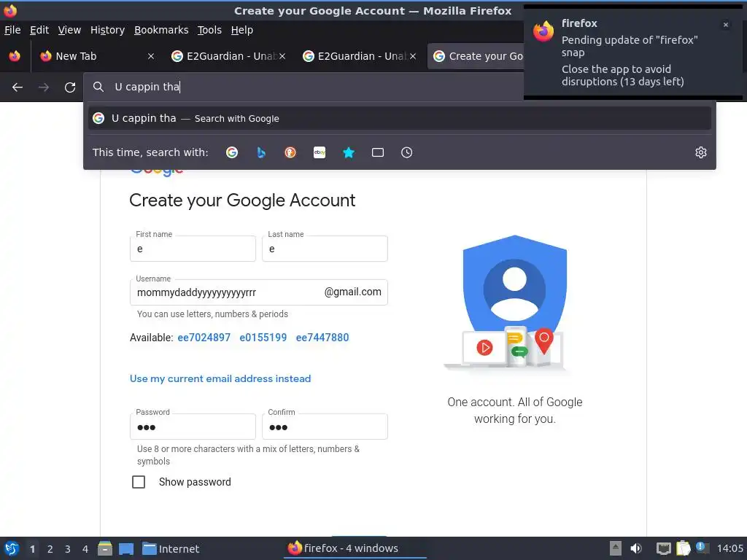Image resolution: width=747 pixels, height=560 pixels.
Task: Click the 14:05 clock
Action: pyautogui.click(x=729, y=548)
